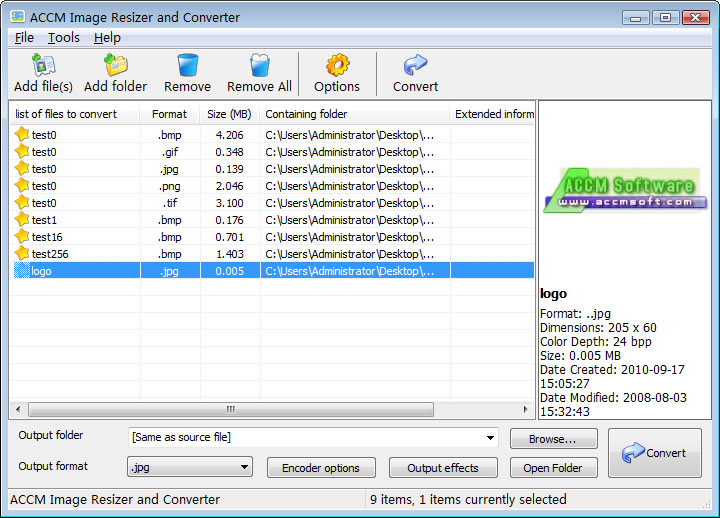Click the star icon of test256 row

coord(22,253)
